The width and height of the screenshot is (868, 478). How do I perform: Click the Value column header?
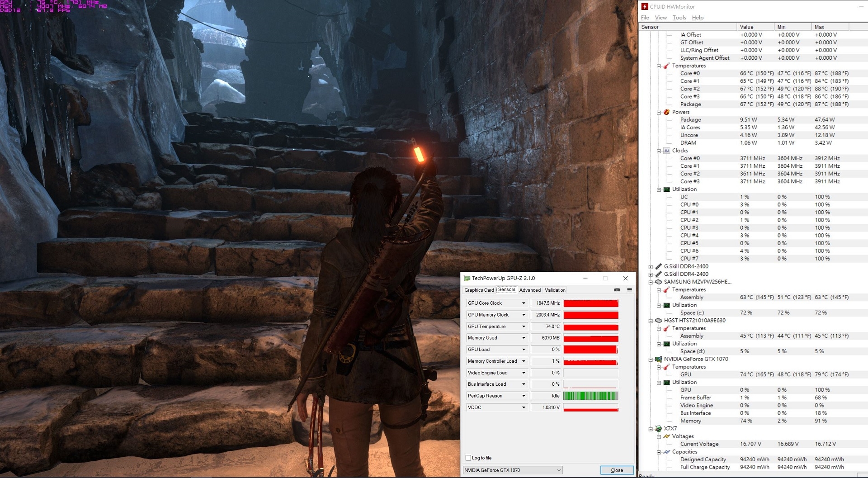click(755, 27)
